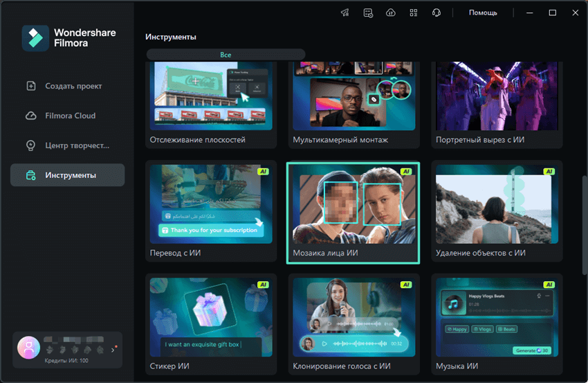
Task: Maximize the Filmora window
Action: click(x=553, y=12)
